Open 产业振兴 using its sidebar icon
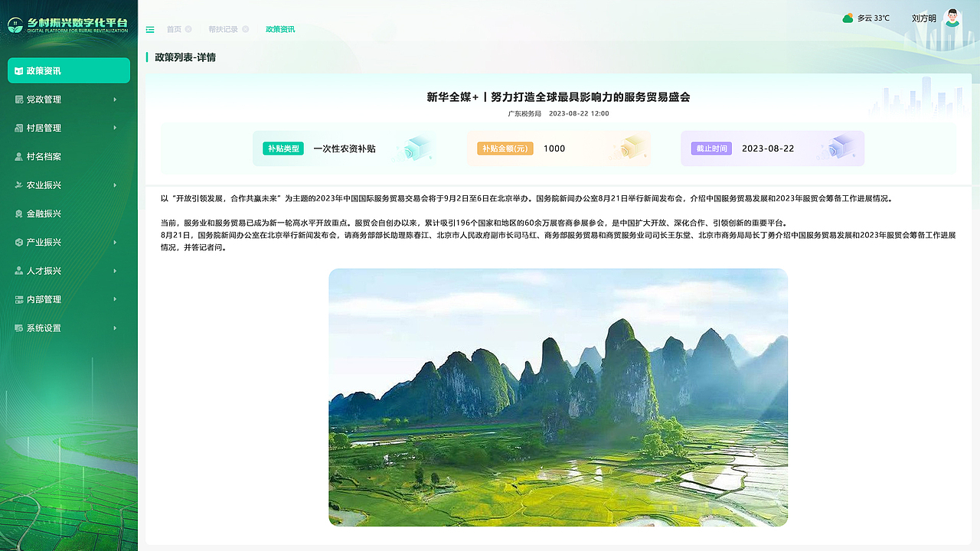 [x=18, y=242]
